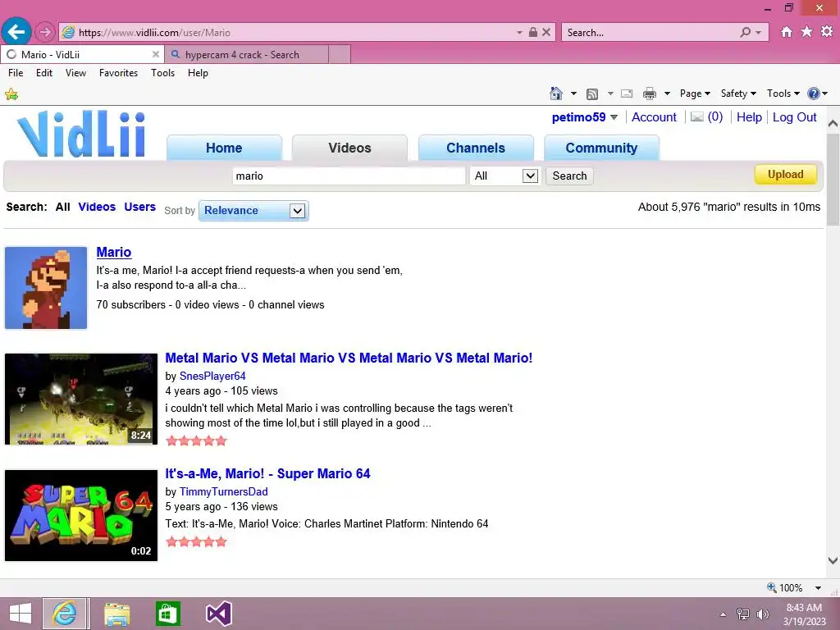This screenshot has height=630, width=840.
Task: Open TimmyTurnersDad uploader link
Action: [223, 492]
